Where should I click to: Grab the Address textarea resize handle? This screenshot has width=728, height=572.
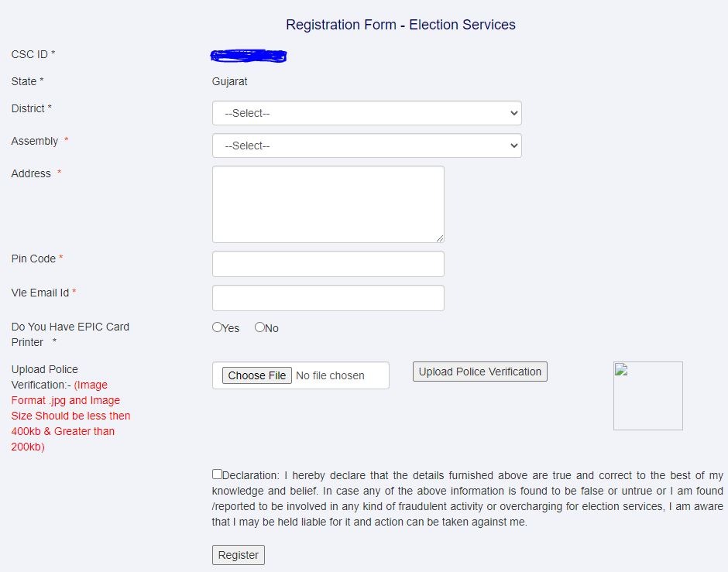pos(440,238)
